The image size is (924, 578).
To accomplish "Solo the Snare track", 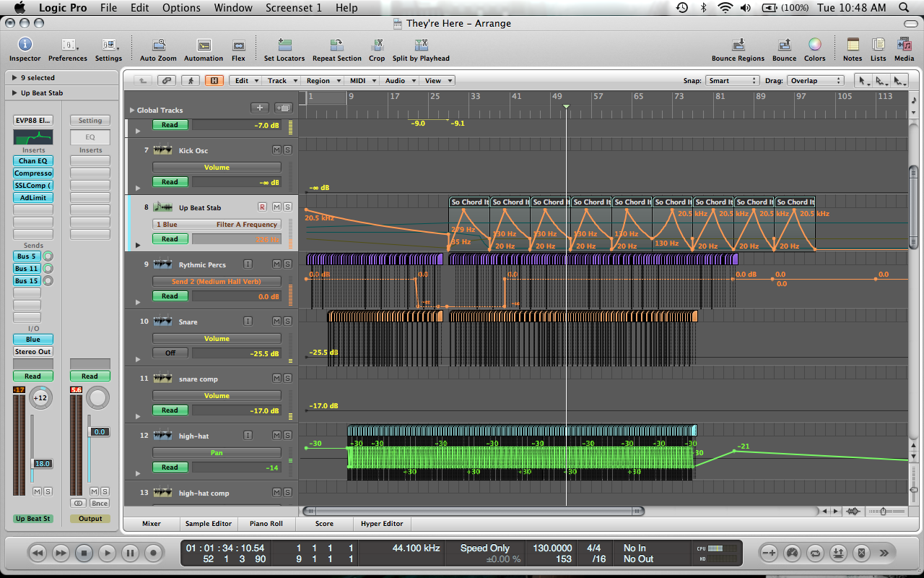I will (287, 322).
